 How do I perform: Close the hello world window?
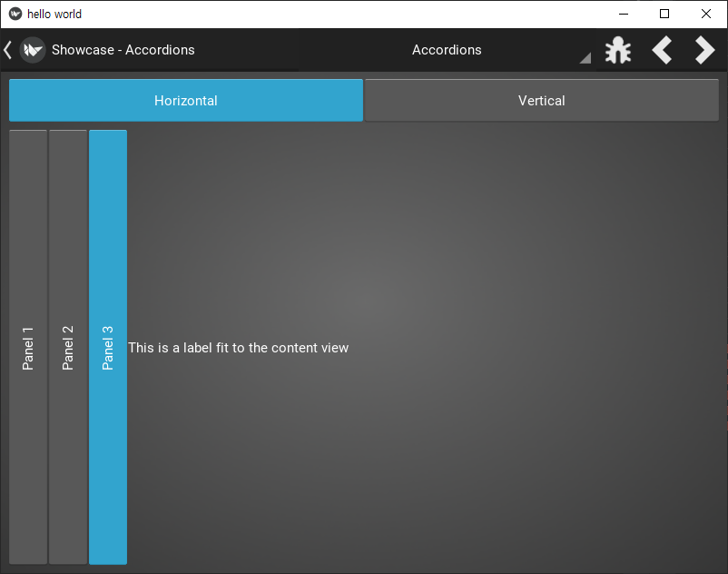pyautogui.click(x=706, y=14)
